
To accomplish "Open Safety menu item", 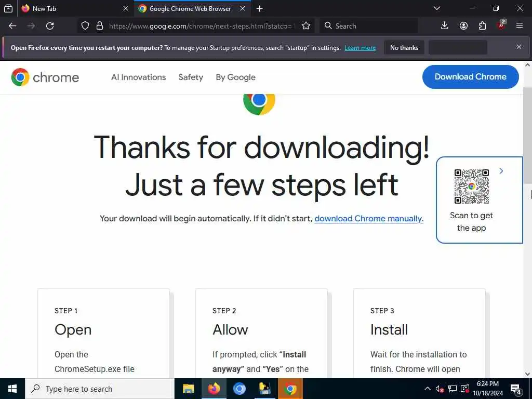I will coord(191,77).
